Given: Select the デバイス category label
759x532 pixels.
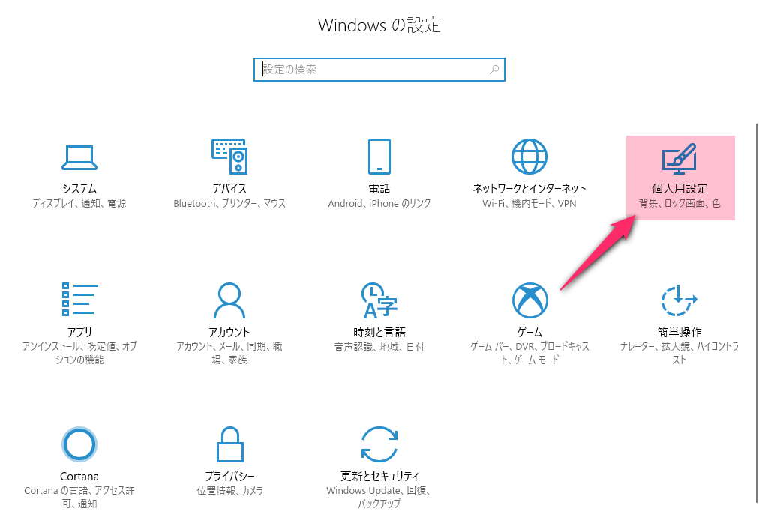Looking at the screenshot, I should (x=229, y=188).
